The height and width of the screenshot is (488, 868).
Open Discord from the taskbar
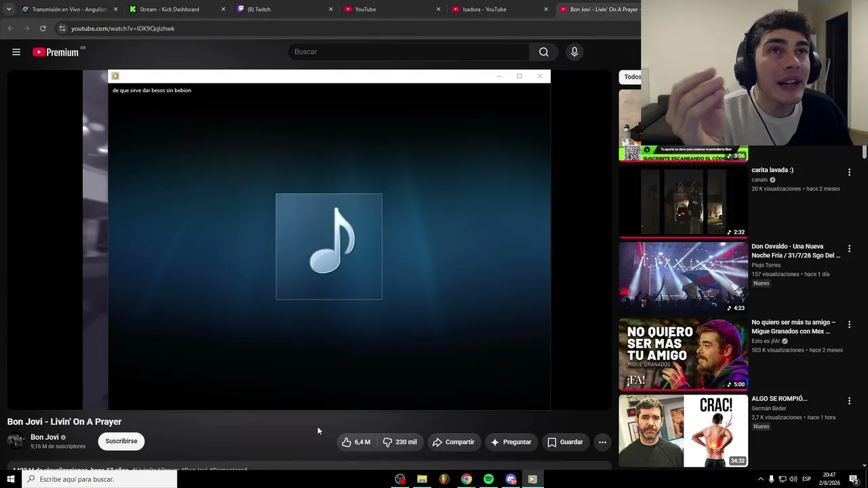pyautogui.click(x=511, y=479)
